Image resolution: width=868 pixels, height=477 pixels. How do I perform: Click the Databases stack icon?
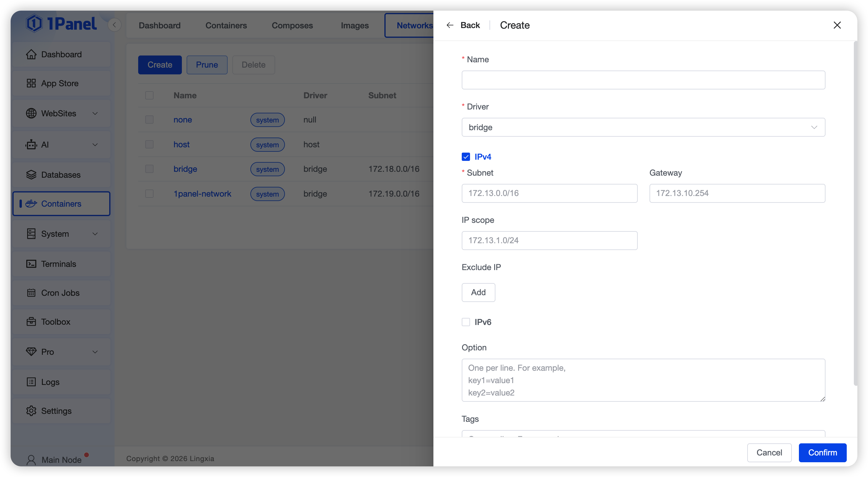pyautogui.click(x=31, y=174)
